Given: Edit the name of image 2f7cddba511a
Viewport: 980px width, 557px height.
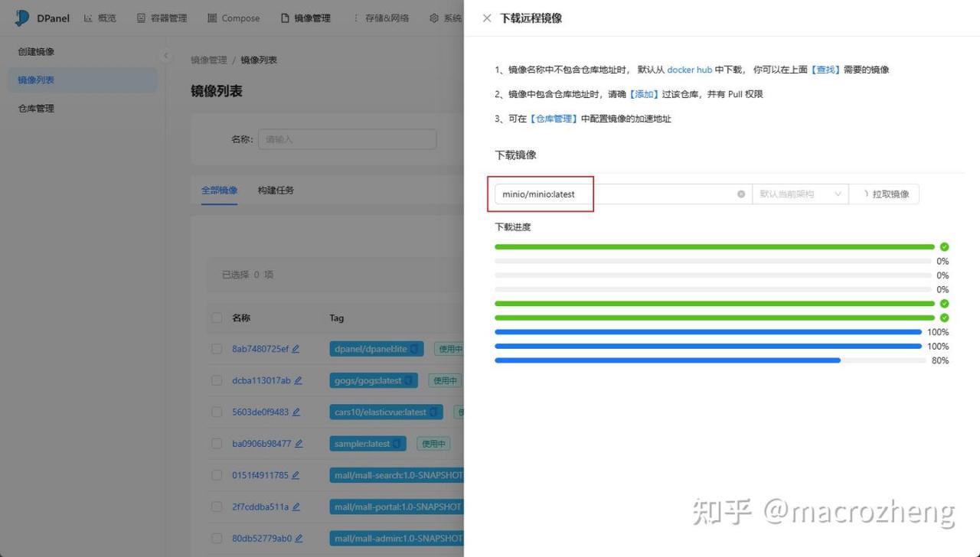Looking at the screenshot, I should coord(296,507).
